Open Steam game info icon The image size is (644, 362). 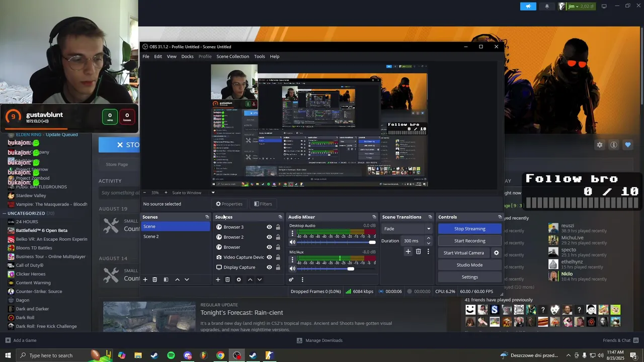click(x=614, y=145)
